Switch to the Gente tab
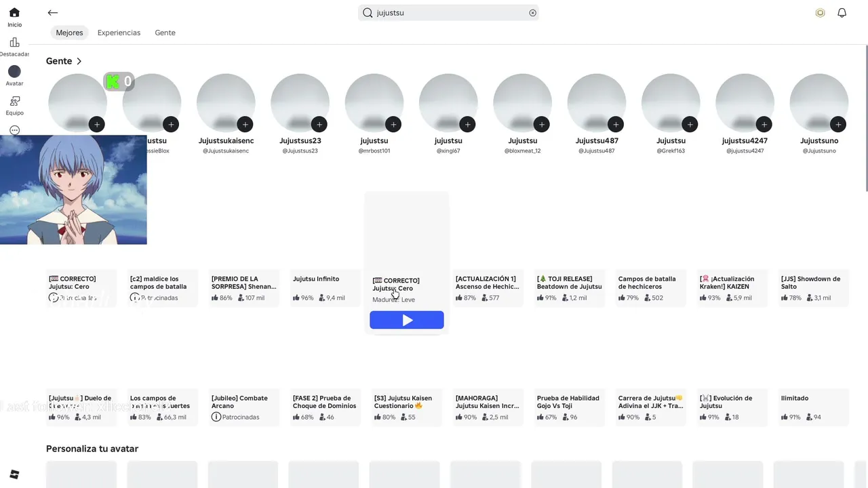Screen dimensions: 868x488 (165, 33)
